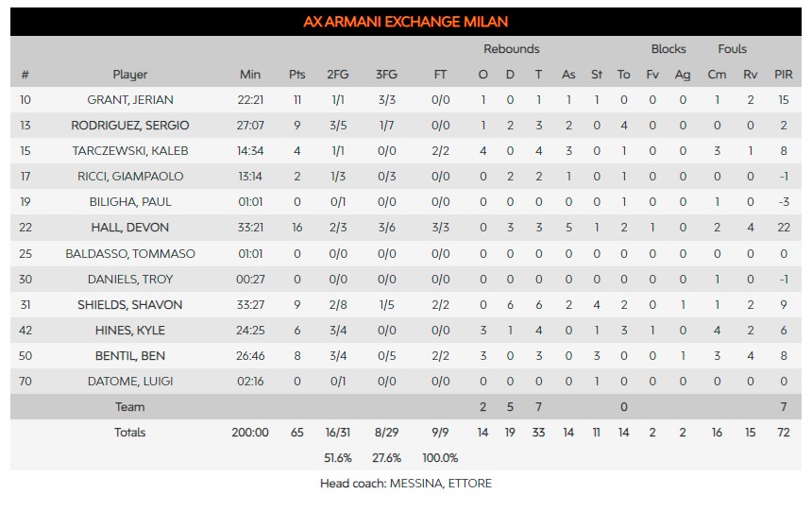Click the Rebounds group header
The height and width of the screenshot is (511, 812).
point(512,49)
